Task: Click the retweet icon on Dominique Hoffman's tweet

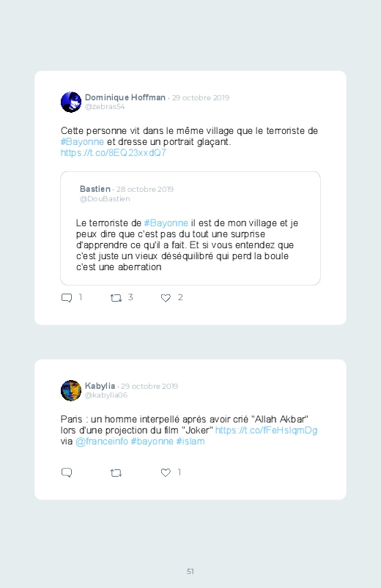Action: (116, 298)
